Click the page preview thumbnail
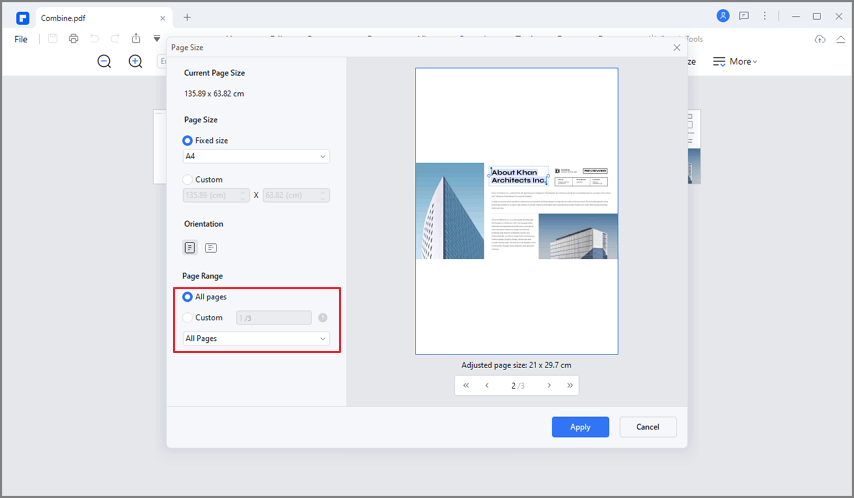The height and width of the screenshot is (498, 854). 516,211
